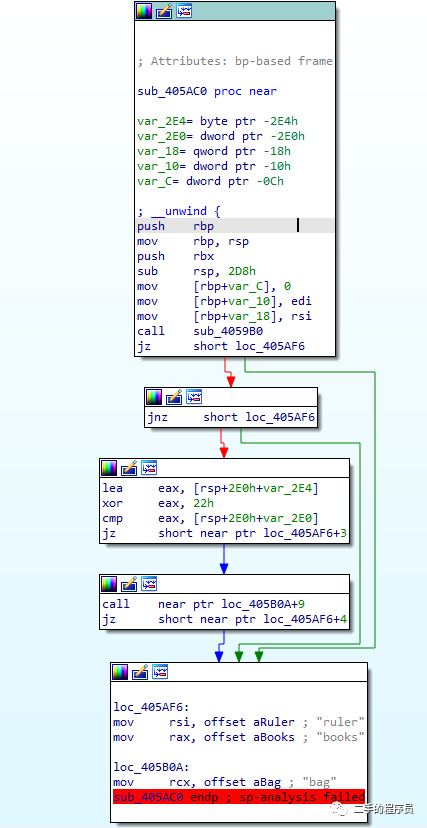The width and height of the screenshot is (427, 828).
Task: Click group nodes icon on the lea/xor/cmp node
Action: coord(149,468)
